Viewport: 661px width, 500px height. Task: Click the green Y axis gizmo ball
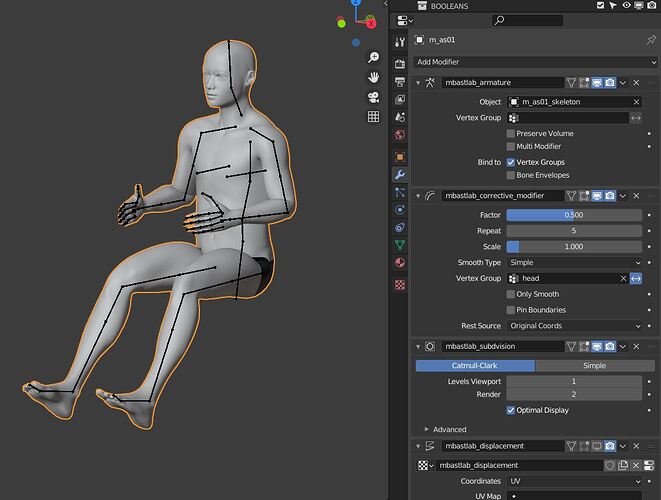click(341, 24)
